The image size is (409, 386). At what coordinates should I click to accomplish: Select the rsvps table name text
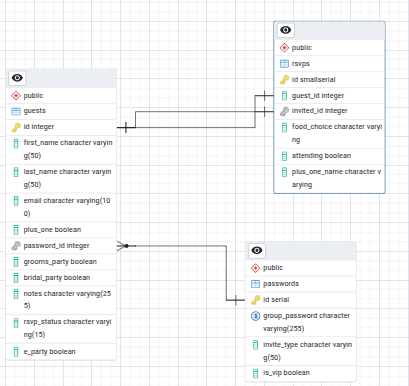tap(301, 64)
